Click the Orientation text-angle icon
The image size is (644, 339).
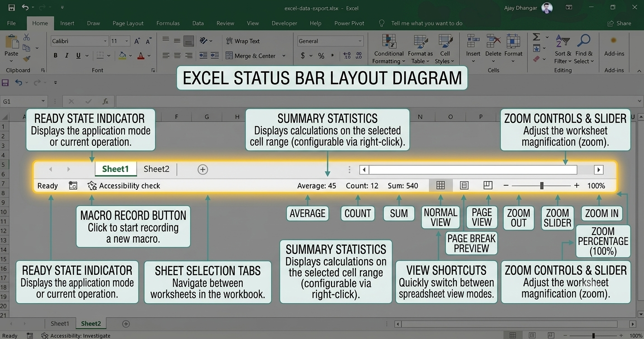click(x=203, y=41)
